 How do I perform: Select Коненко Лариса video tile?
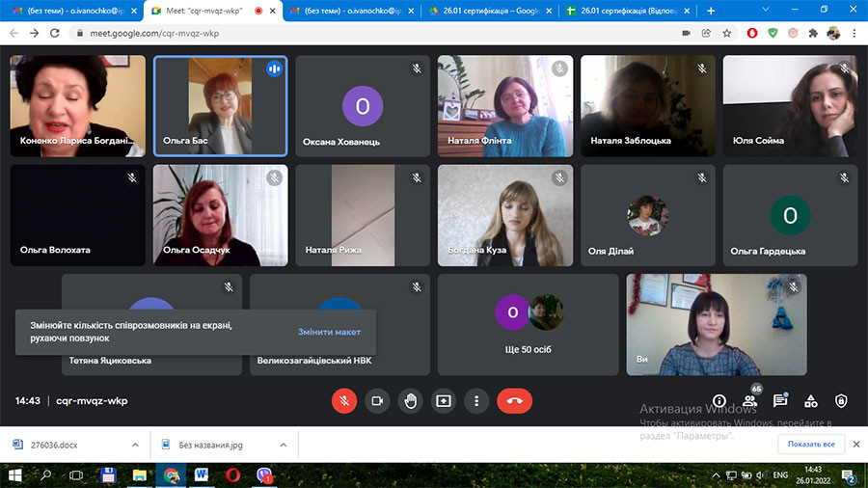(77, 106)
